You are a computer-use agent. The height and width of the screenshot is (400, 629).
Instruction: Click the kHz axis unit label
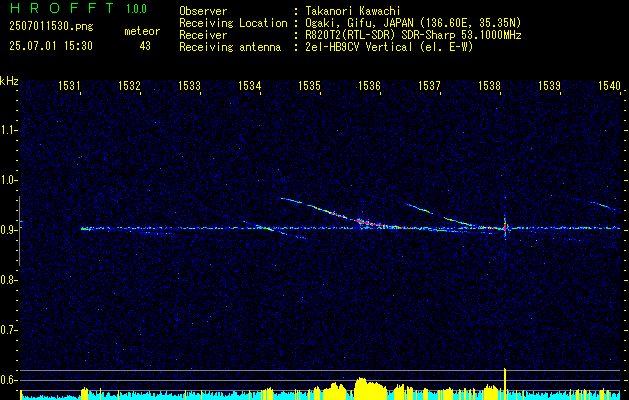[9, 81]
